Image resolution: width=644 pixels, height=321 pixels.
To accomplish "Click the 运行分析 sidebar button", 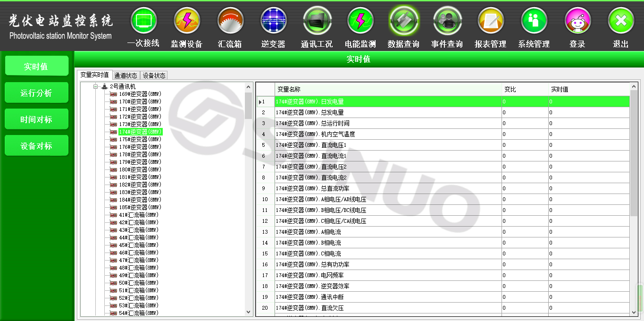I will point(36,93).
